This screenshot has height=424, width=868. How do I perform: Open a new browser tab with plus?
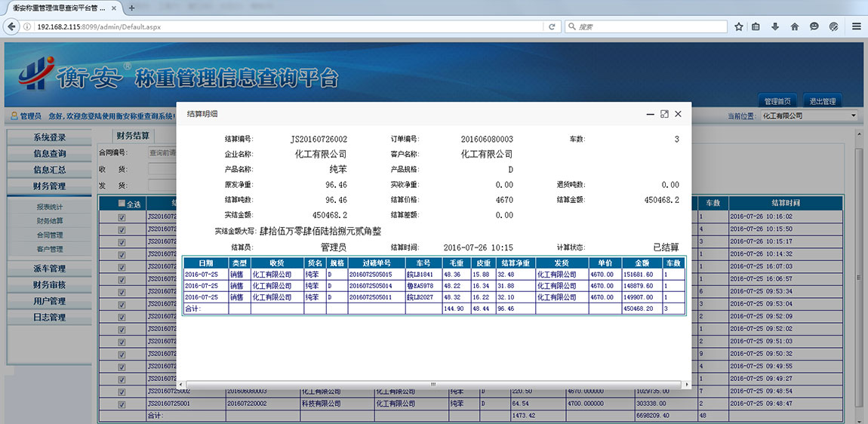coord(131,8)
